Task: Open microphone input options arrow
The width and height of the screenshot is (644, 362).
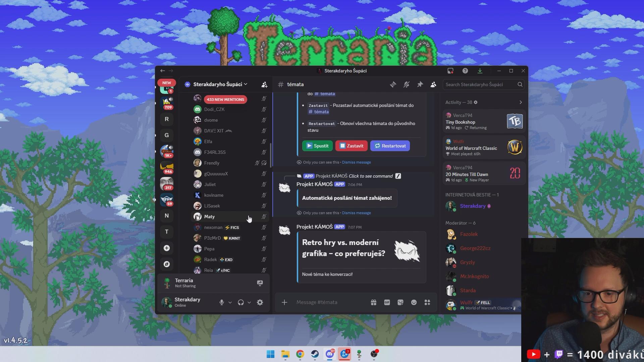Action: pos(230,302)
